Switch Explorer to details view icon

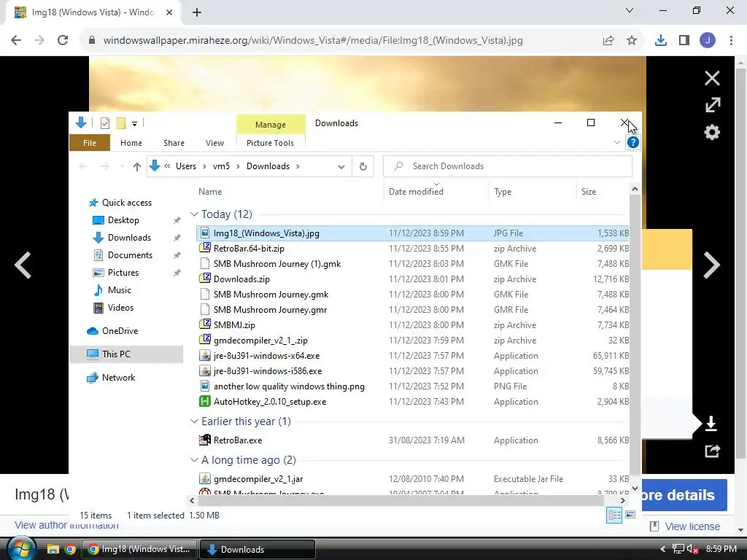[x=614, y=515]
